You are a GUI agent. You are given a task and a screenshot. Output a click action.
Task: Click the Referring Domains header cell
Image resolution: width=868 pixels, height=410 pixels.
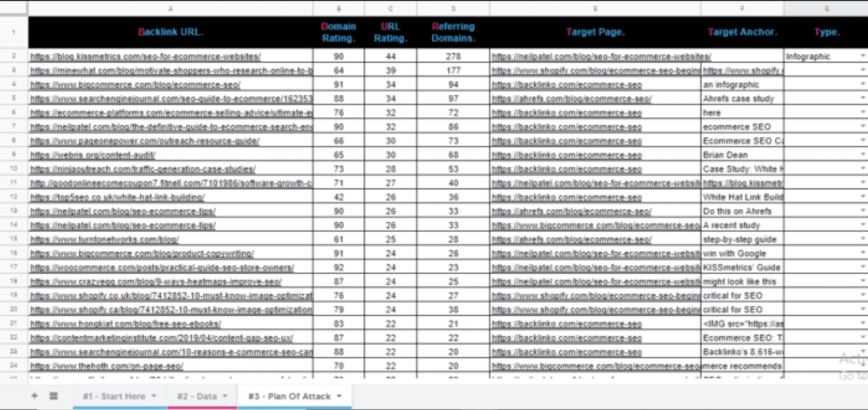tap(453, 32)
